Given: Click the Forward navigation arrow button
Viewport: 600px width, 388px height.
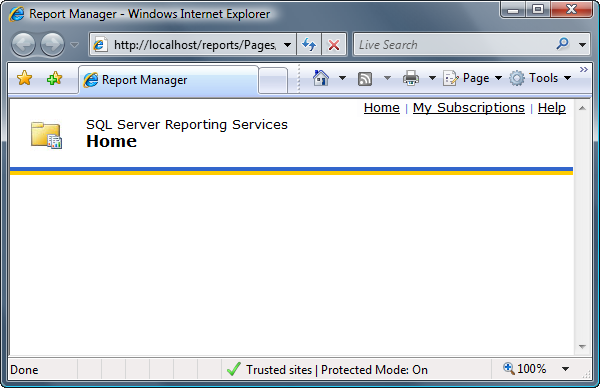Looking at the screenshot, I should (x=52, y=44).
